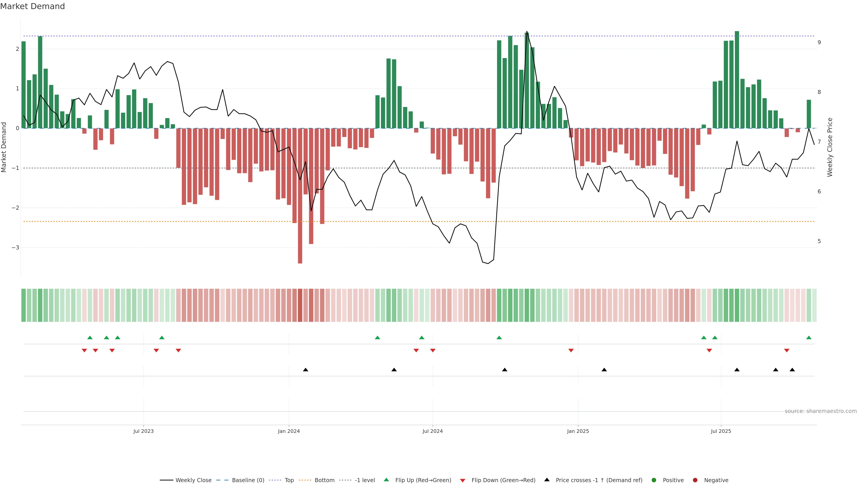Screen dimensions: 868x488
Task: Click the rightmost red flip-down triangle marker
Action: click(x=787, y=351)
